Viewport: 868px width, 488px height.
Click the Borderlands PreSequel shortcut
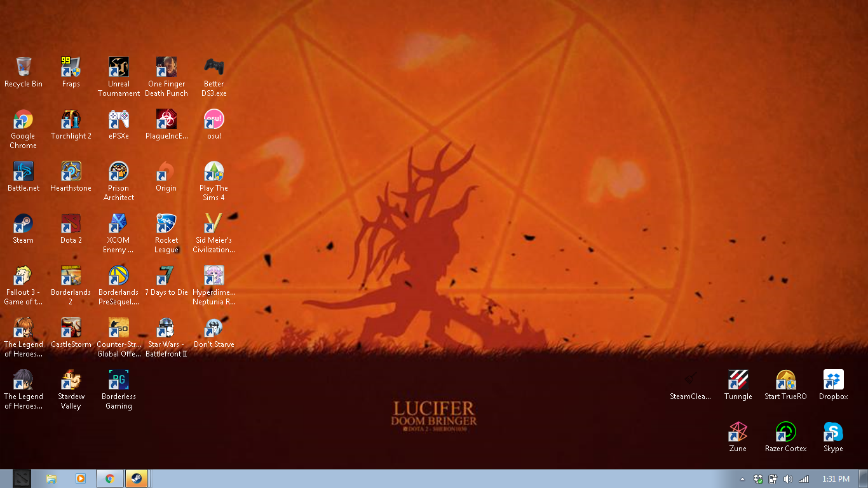(118, 275)
